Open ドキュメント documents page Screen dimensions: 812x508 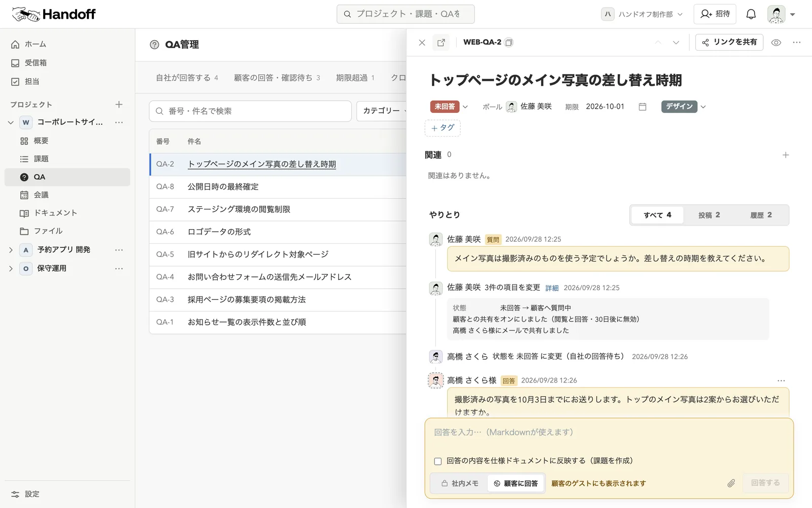(x=67, y=213)
